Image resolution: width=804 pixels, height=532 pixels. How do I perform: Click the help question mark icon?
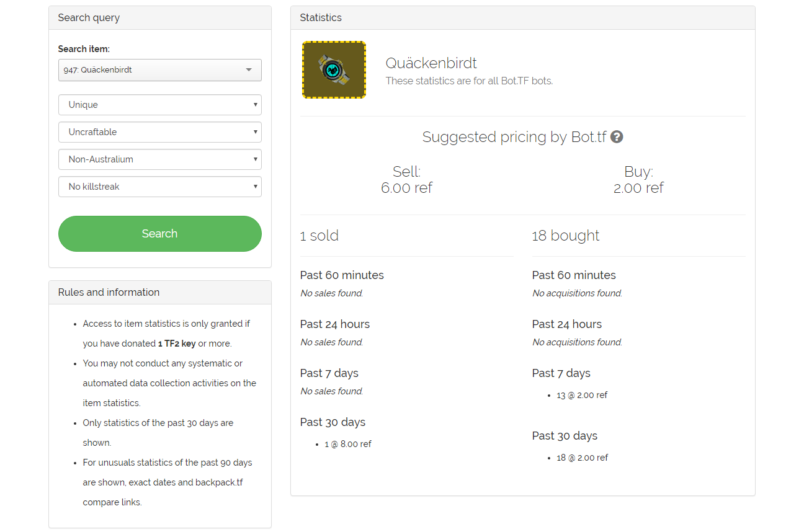tap(617, 137)
